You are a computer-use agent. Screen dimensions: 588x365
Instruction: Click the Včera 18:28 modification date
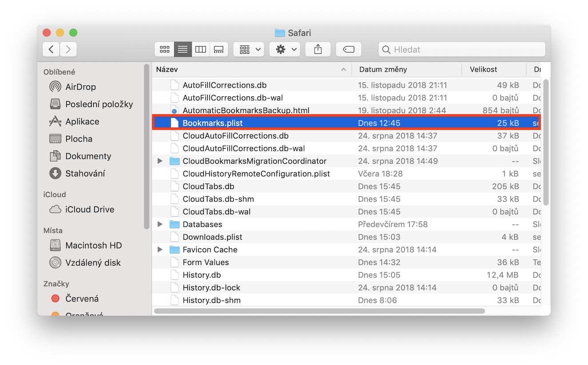click(380, 174)
